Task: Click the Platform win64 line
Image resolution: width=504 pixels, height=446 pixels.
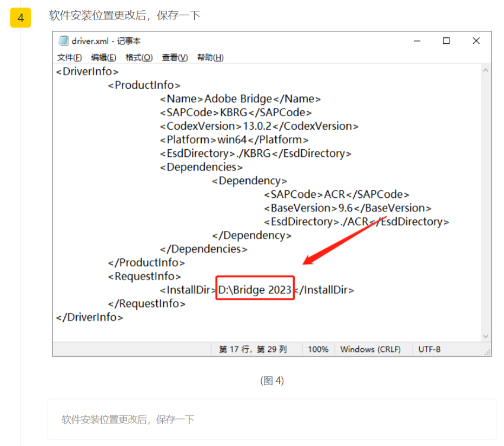Action: pyautogui.click(x=234, y=140)
